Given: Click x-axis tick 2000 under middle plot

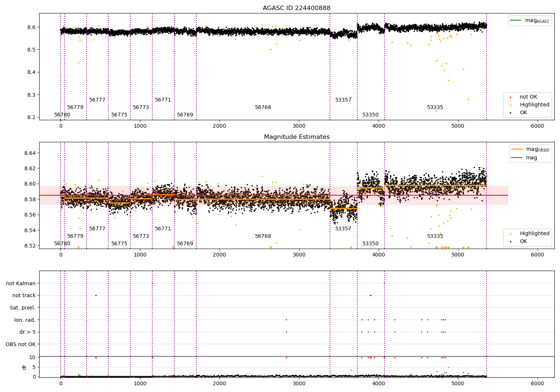Looking at the screenshot, I should coord(220,255).
